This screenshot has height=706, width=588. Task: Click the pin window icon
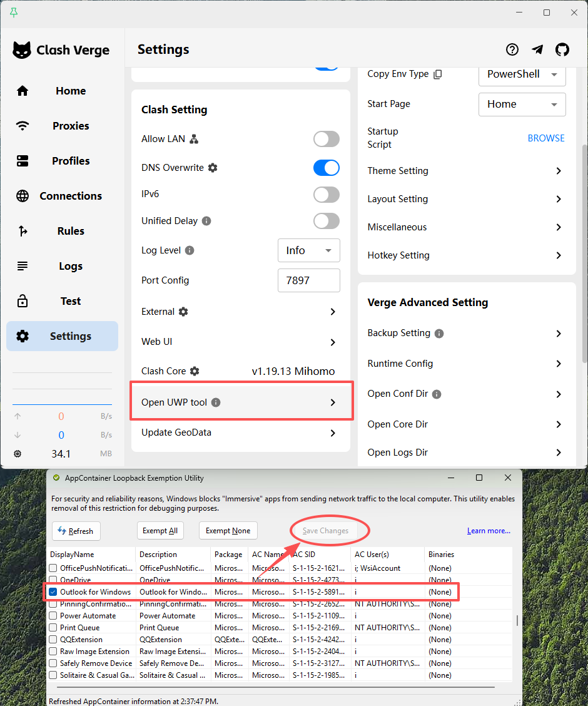click(14, 13)
